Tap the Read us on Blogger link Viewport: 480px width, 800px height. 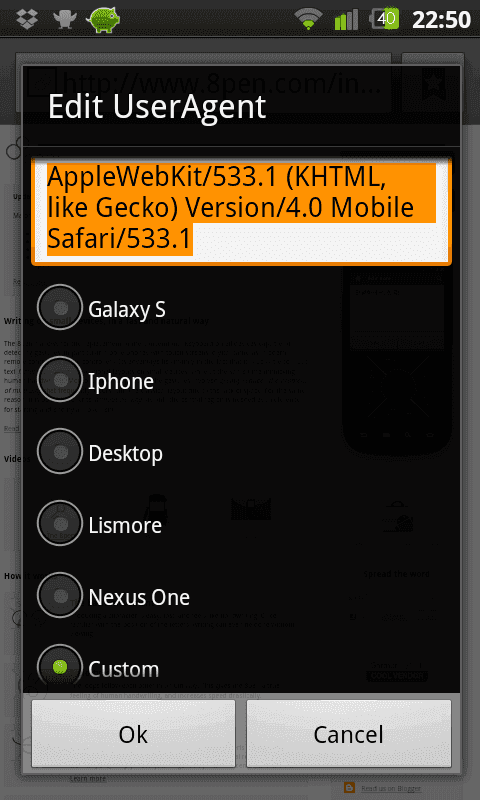[391, 788]
